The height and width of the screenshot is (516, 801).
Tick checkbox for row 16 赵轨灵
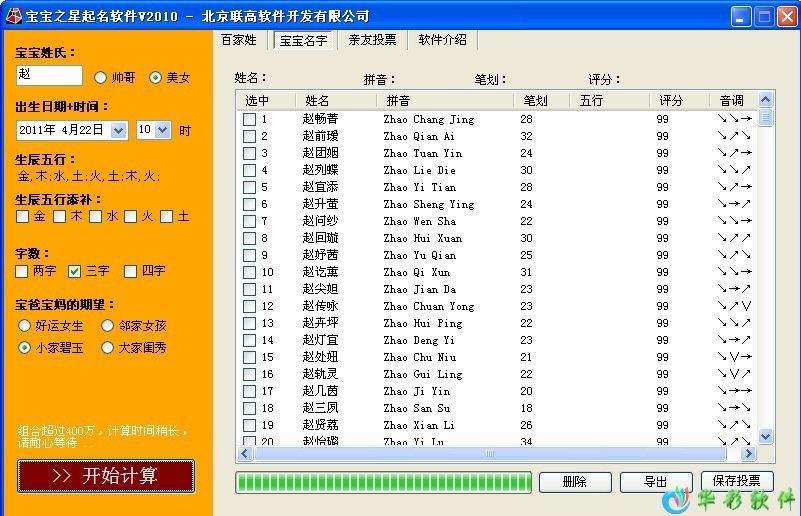pyautogui.click(x=249, y=374)
